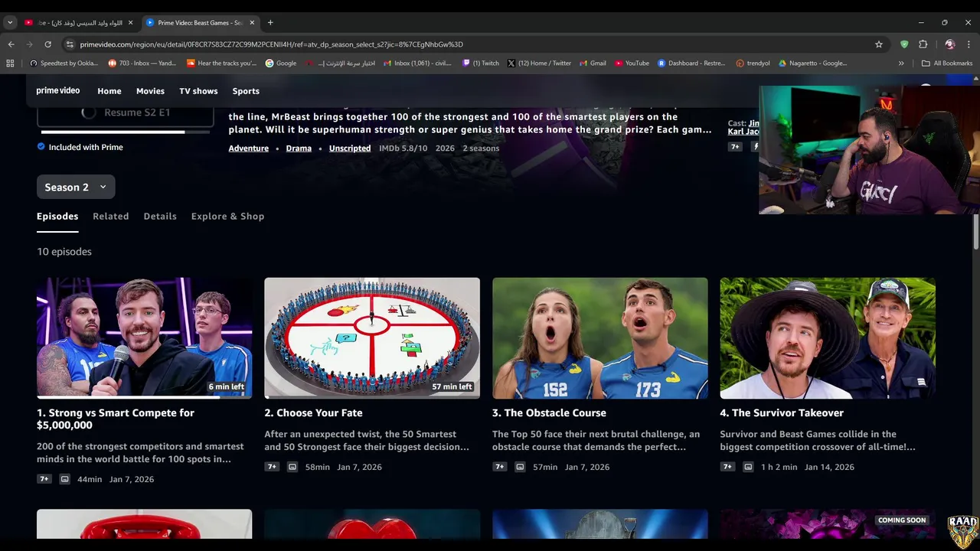Open the green shield extension icon

point(904,44)
